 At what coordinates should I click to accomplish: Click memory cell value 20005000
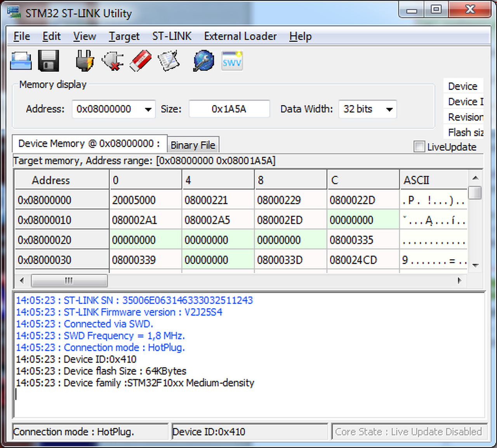[146, 200]
